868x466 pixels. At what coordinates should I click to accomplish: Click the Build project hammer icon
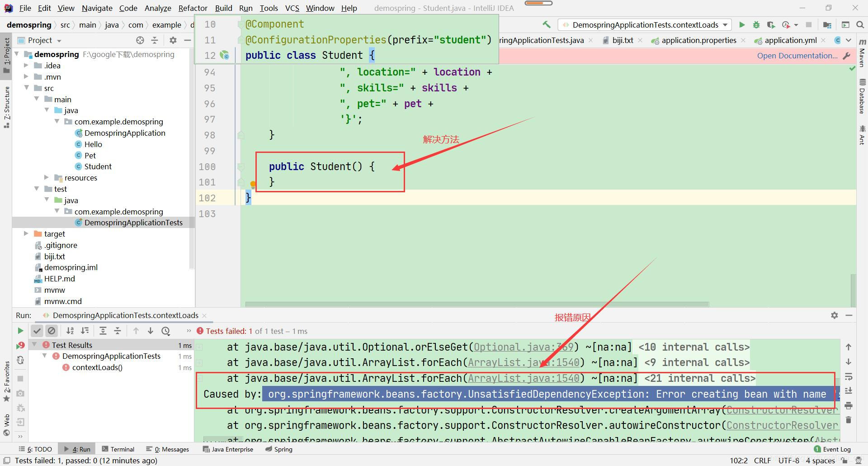click(x=547, y=25)
